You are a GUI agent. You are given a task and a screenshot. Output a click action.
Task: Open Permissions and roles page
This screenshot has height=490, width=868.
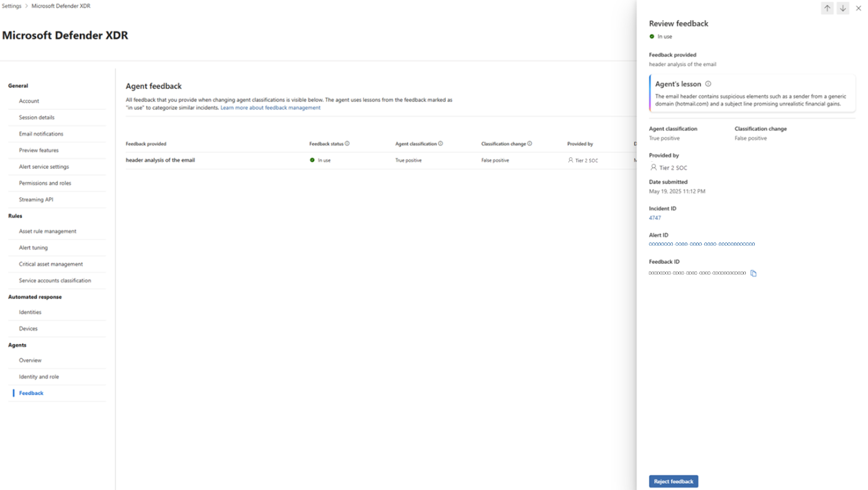pos(45,183)
